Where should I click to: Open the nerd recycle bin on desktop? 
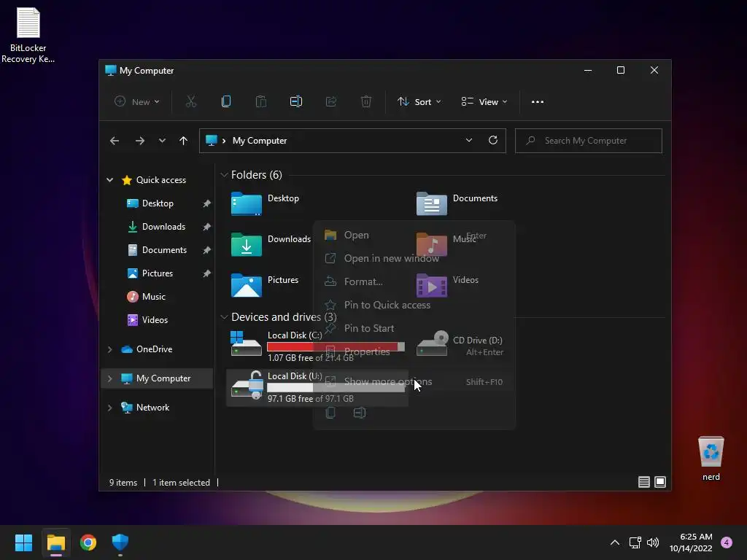711,458
